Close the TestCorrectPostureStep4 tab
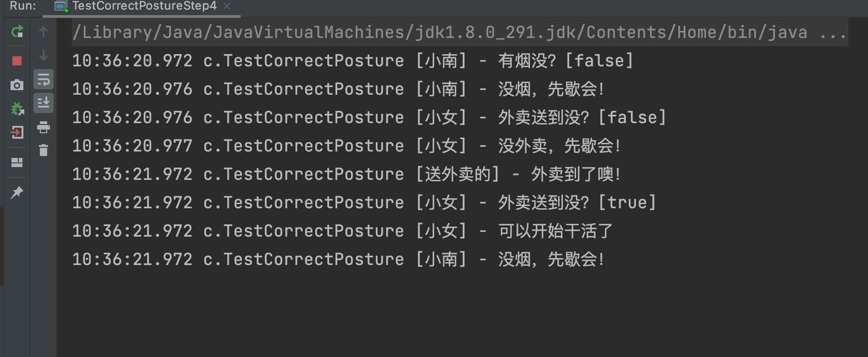868x357 pixels. [x=227, y=6]
